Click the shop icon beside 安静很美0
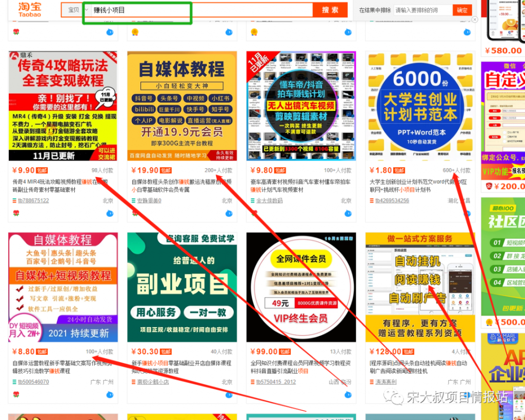Viewport: 525px width, 420px height. pyautogui.click(x=133, y=201)
